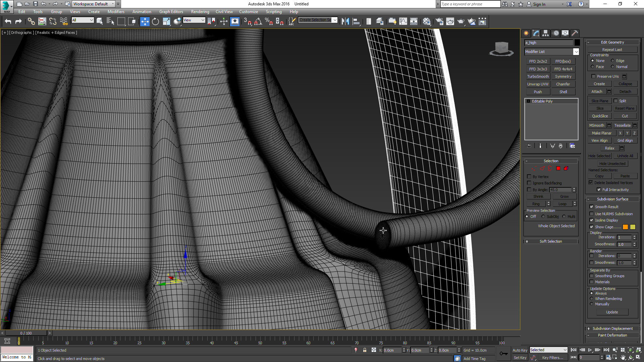Screen dimensions: 644x362
Task: Open the Modifiers menu
Action: coord(116,12)
